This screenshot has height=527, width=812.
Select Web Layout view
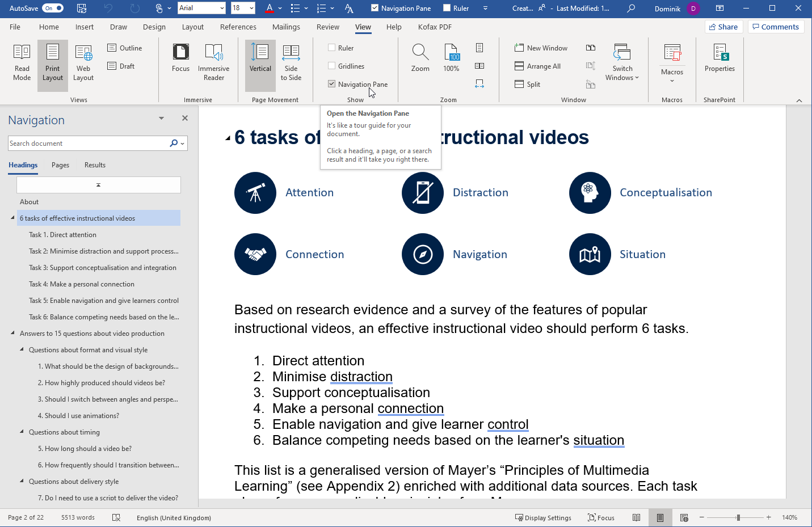(83, 62)
